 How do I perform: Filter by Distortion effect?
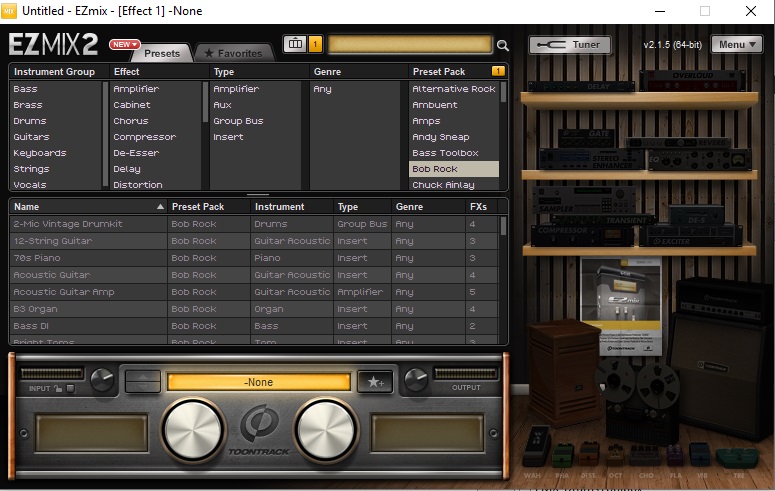(138, 185)
